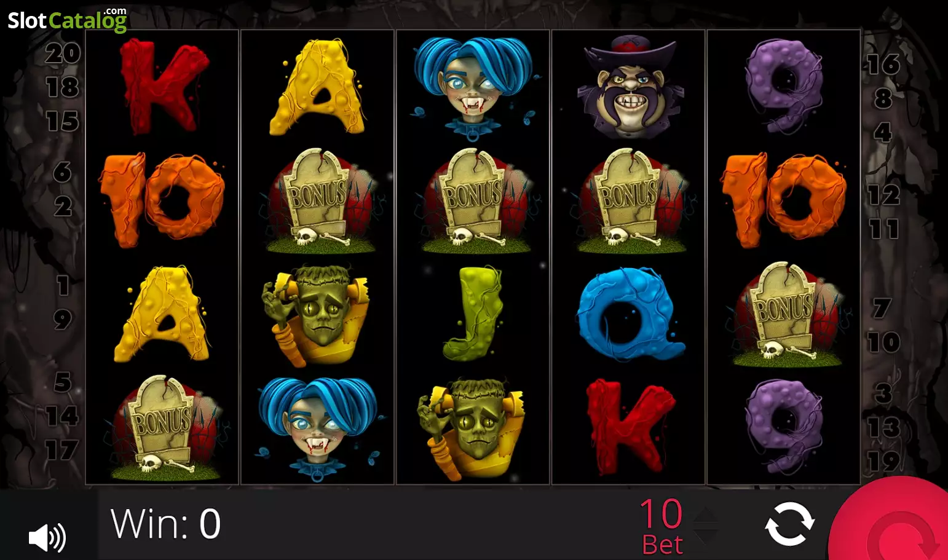Select payline 20 on left side
Screen dimensions: 948x560
click(63, 53)
